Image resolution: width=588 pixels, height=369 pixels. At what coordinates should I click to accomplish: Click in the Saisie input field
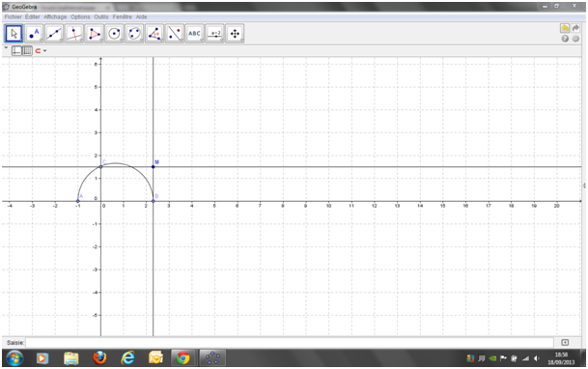point(290,342)
